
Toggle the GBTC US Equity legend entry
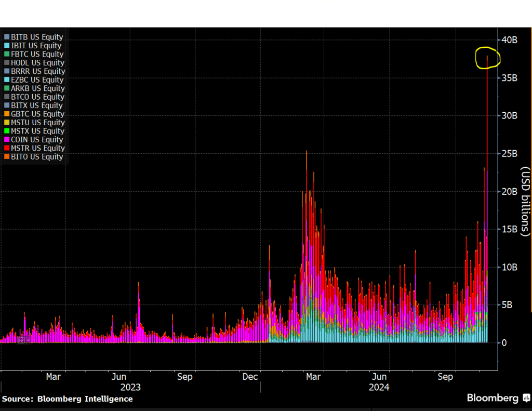pyautogui.click(x=34, y=114)
